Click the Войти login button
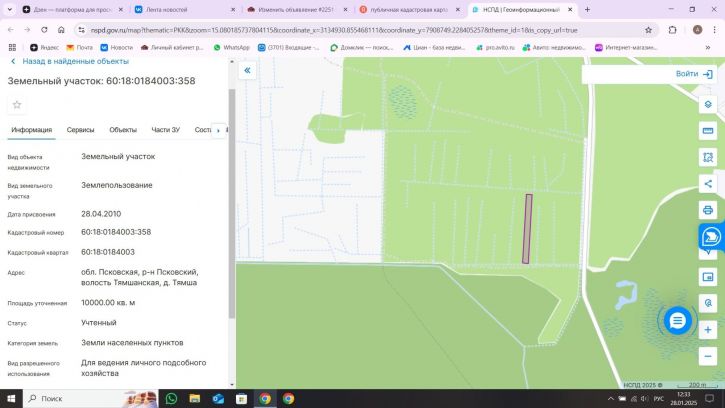Screen dimensions: 725x408 pyautogui.click(x=694, y=74)
